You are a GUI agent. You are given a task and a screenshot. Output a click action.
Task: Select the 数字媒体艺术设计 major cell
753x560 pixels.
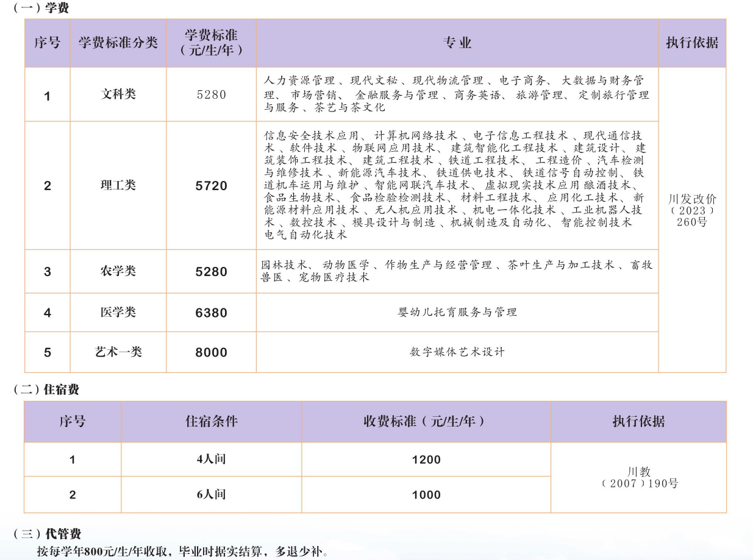pos(457,352)
